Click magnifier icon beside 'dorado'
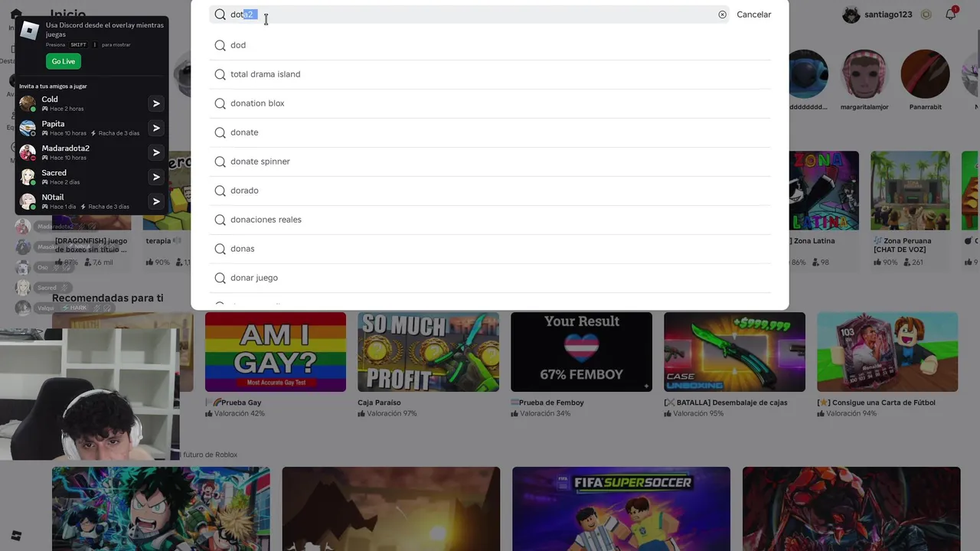 click(x=220, y=191)
